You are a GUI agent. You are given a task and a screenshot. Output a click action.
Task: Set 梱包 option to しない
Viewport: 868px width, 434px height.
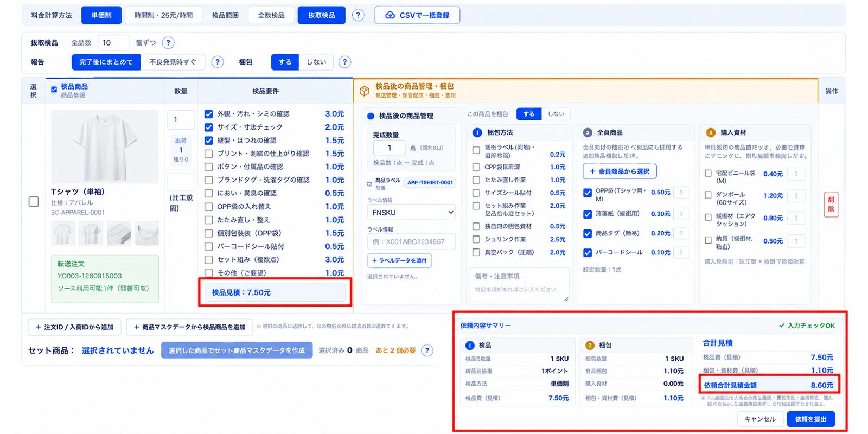tap(316, 62)
